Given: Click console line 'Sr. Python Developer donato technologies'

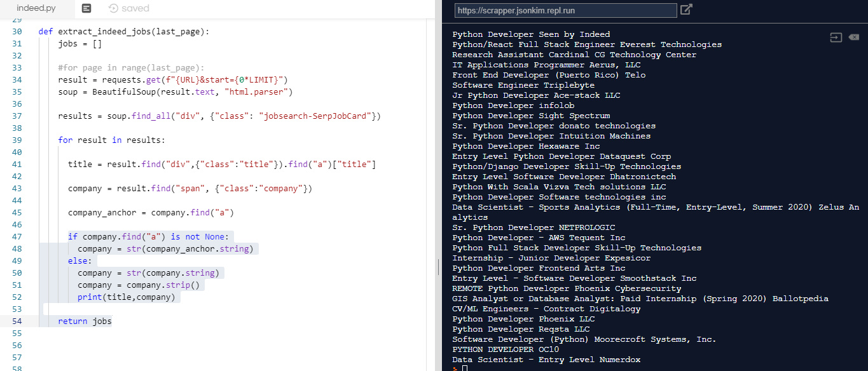Looking at the screenshot, I should [554, 126].
